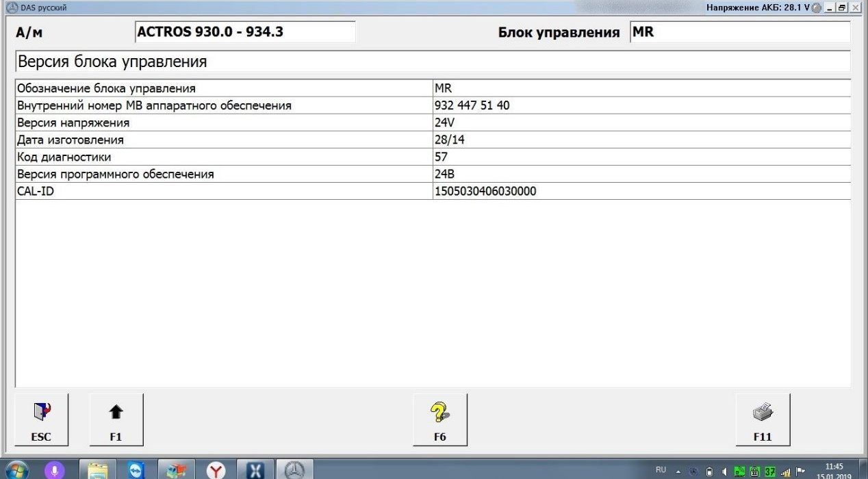Select the CAL-ID row label

tap(36, 192)
